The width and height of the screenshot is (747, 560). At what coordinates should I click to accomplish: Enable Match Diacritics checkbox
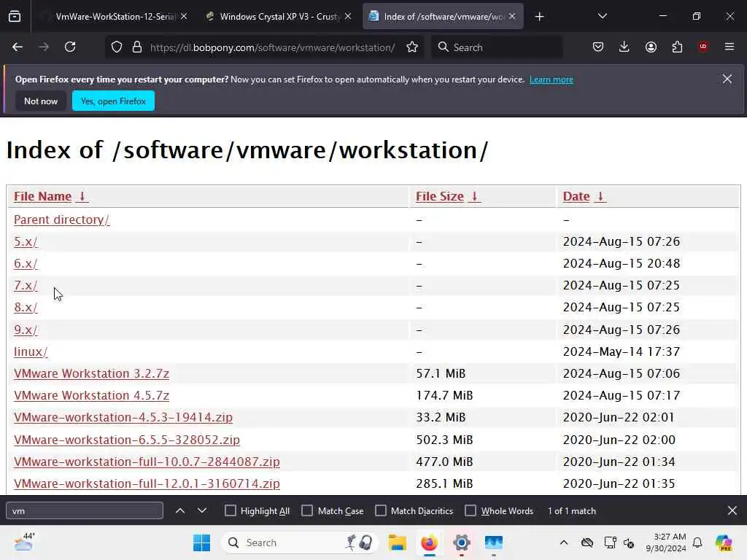coord(381,510)
